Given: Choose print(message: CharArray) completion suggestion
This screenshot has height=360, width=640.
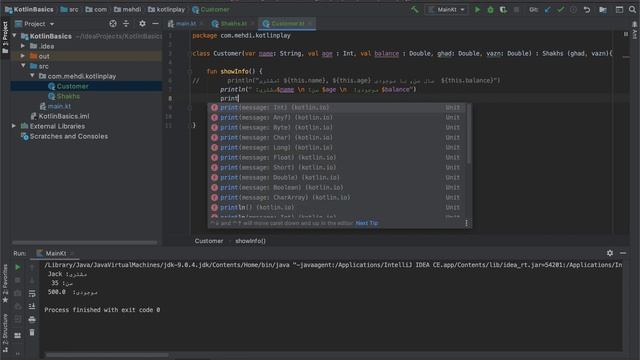Looking at the screenshot, I should [x=338, y=198].
